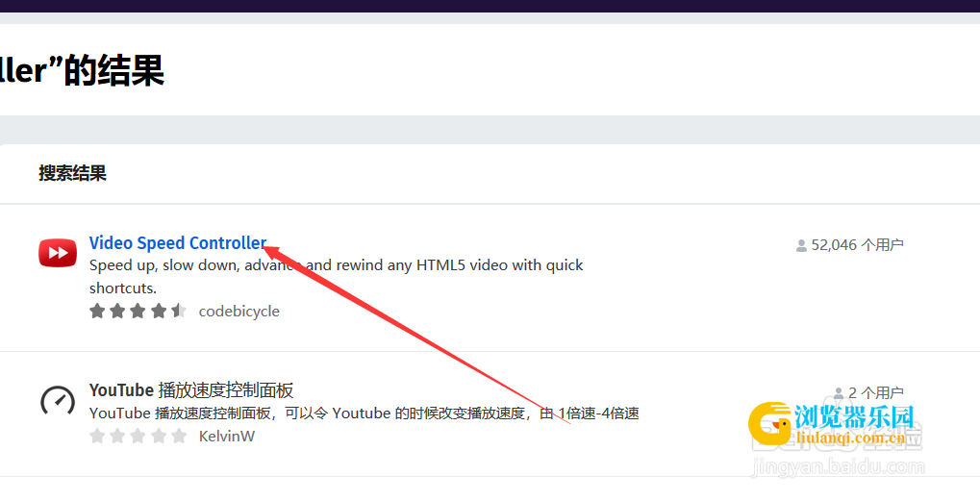This screenshot has width=980, height=501.
Task: Click the star rating for Video Speed Controller
Action: pyautogui.click(x=138, y=311)
